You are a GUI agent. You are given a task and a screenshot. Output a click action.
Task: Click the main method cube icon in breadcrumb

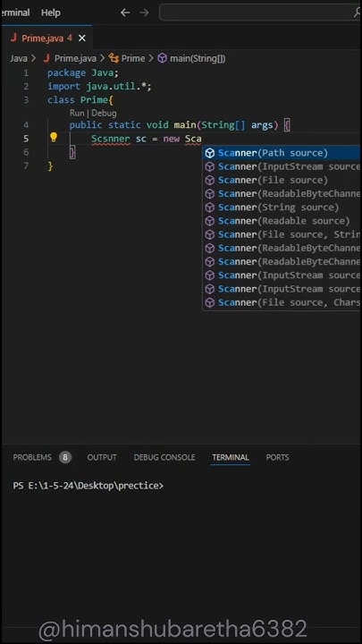tap(163, 58)
